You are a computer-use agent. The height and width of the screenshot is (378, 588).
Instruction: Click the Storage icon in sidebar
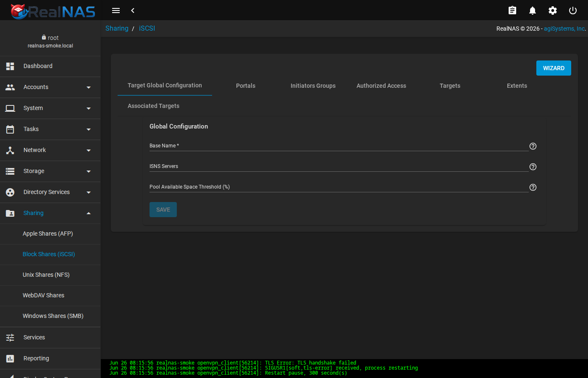10,171
